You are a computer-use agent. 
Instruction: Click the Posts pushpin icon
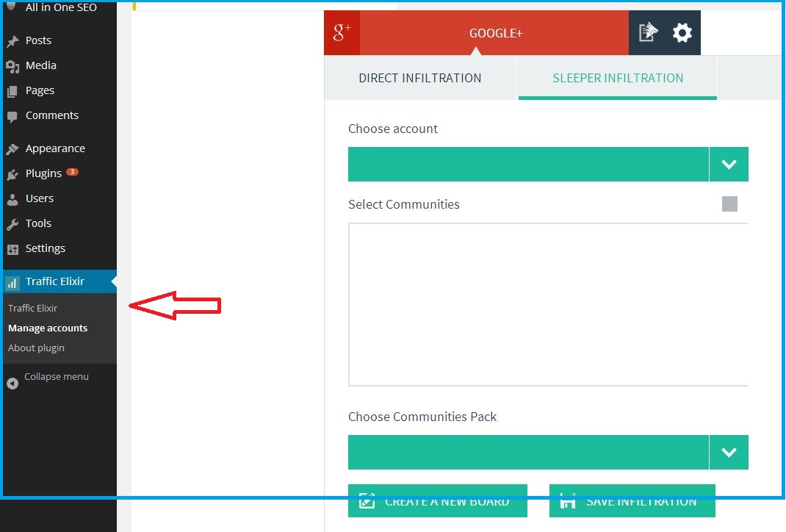click(x=12, y=41)
